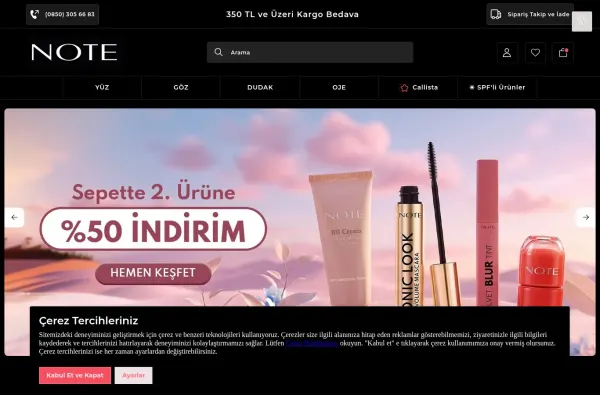Open the favorites heart icon

535,52
